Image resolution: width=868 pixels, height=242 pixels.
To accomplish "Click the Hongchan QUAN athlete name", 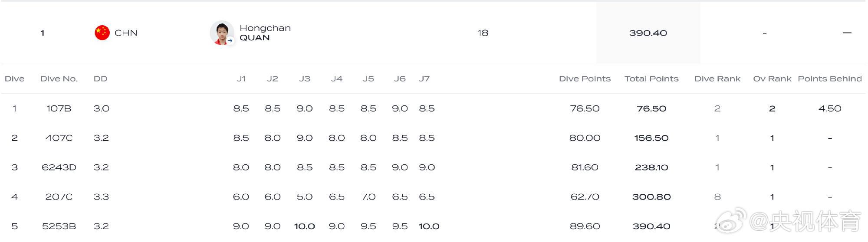I will (x=265, y=33).
